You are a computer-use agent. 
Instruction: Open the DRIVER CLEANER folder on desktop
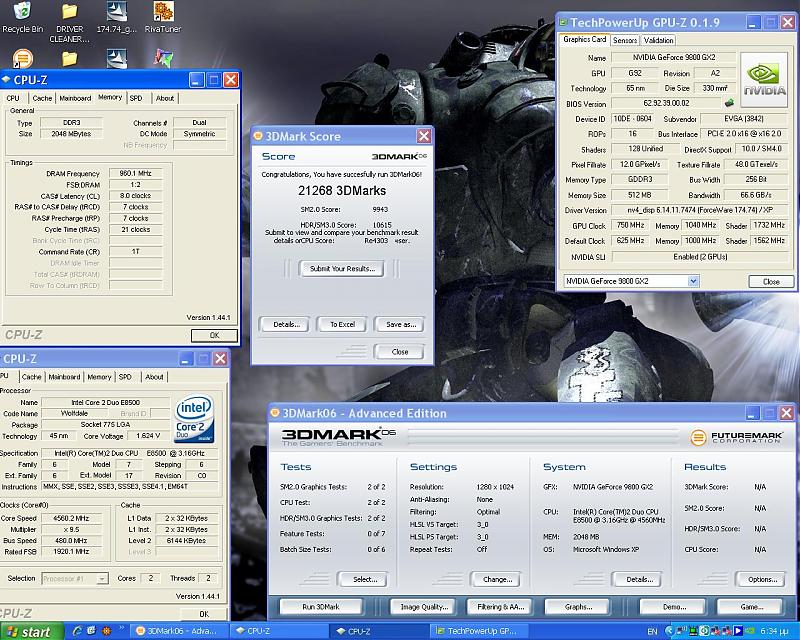[x=69, y=22]
